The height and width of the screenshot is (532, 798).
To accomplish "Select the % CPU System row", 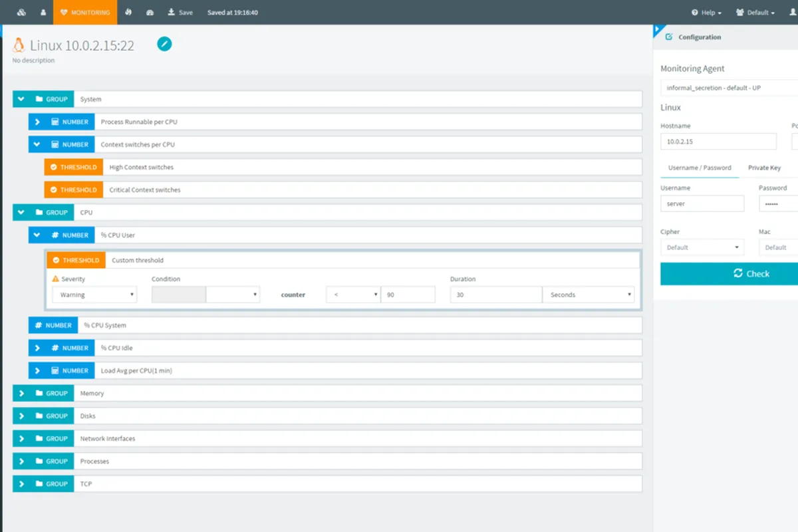I will click(335, 325).
